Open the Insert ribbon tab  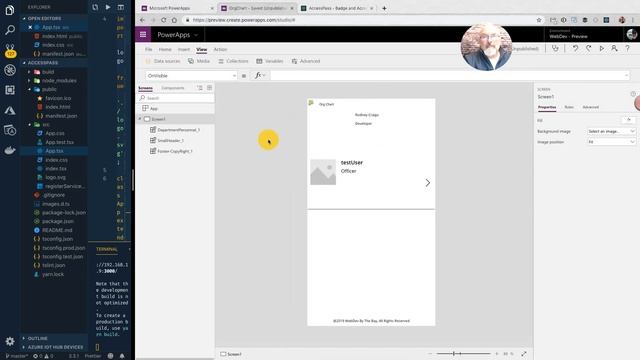184,49
